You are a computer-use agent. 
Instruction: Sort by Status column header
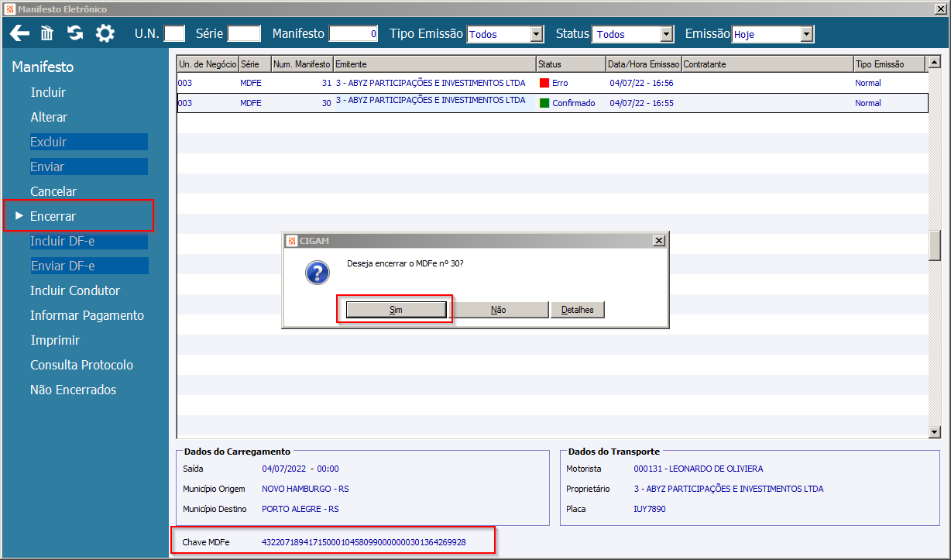click(571, 64)
